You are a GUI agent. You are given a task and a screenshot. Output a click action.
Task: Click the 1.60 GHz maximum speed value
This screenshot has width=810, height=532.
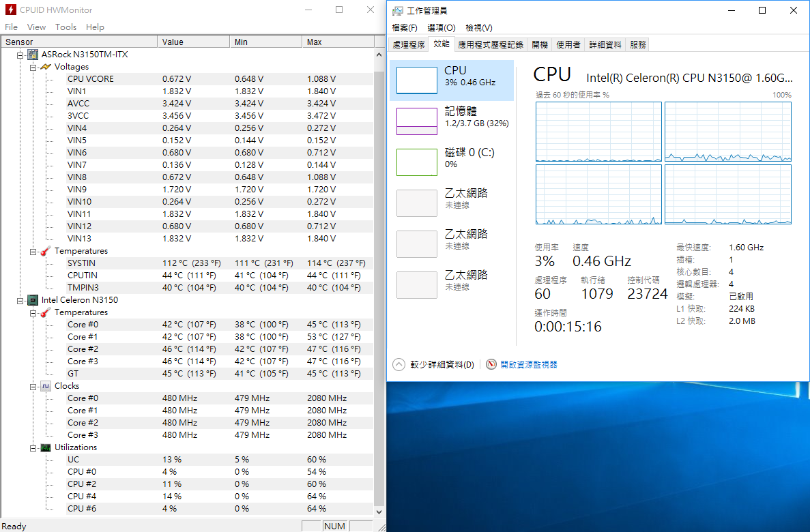[x=746, y=248]
